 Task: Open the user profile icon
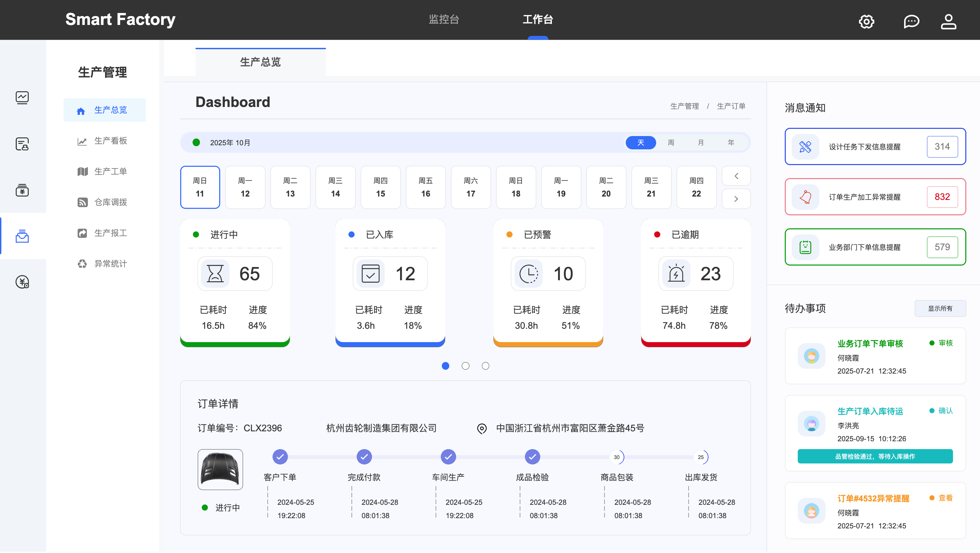tap(948, 21)
